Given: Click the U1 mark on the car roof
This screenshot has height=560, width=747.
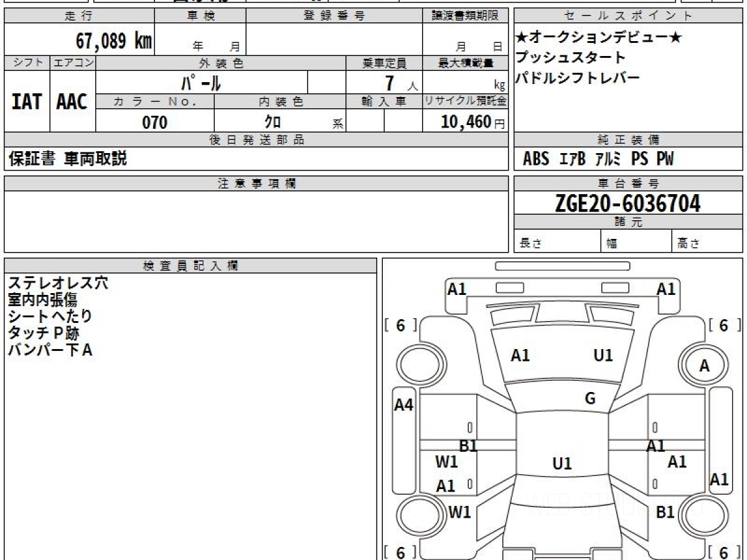Looking at the screenshot, I should [562, 464].
